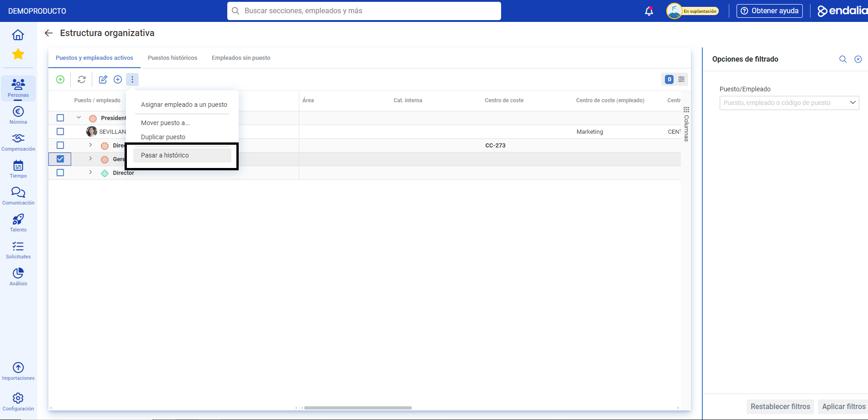Search within Opciones de filtrado panel
This screenshot has width=868, height=420.
[x=843, y=59]
